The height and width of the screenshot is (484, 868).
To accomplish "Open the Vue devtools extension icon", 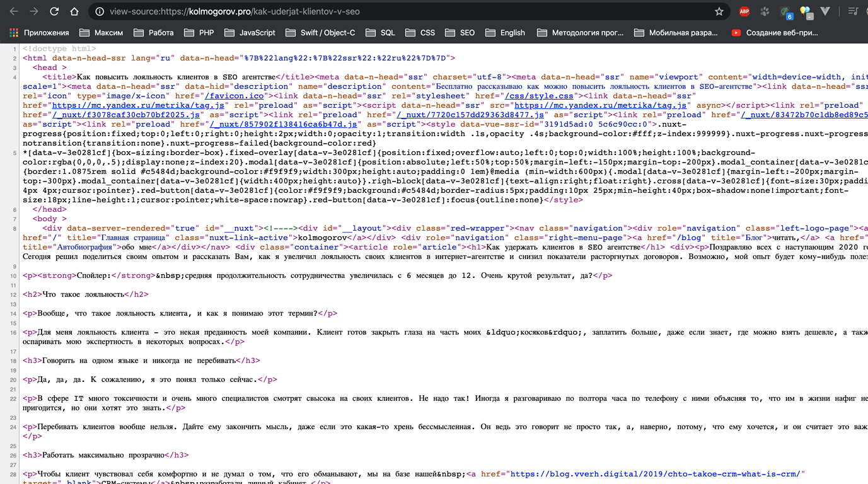I will pos(825,11).
